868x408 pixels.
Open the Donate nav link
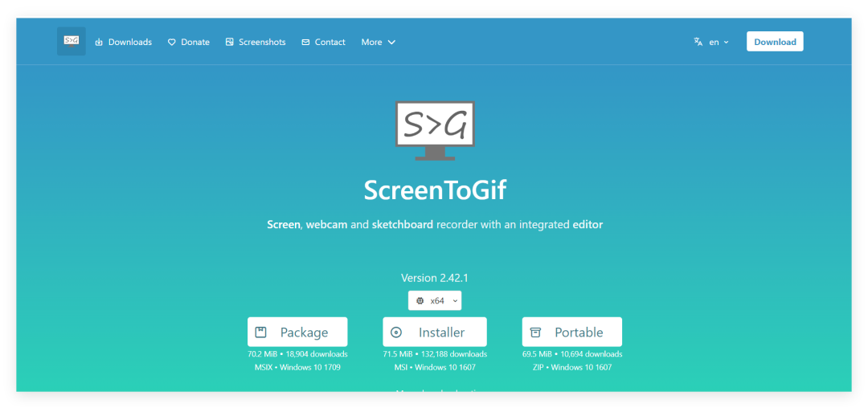[189, 42]
